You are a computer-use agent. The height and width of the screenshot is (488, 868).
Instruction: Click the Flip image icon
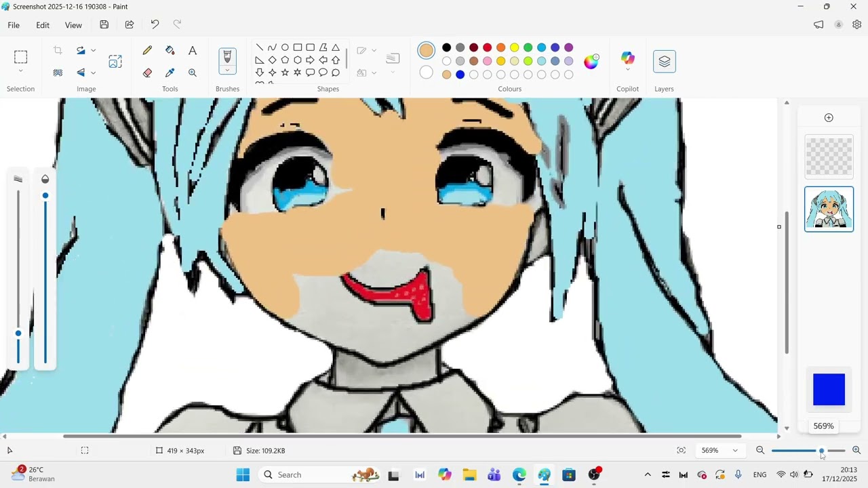81,73
